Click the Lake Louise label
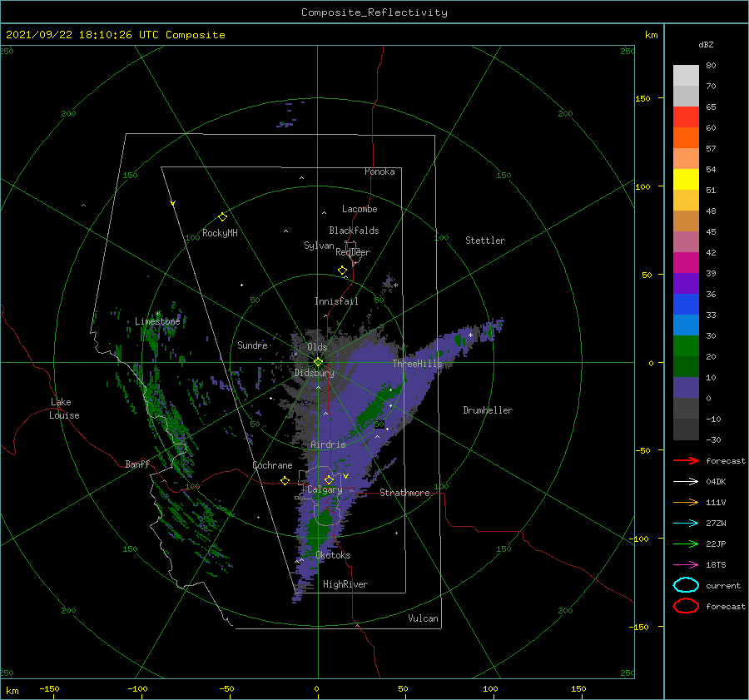 [x=64, y=409]
